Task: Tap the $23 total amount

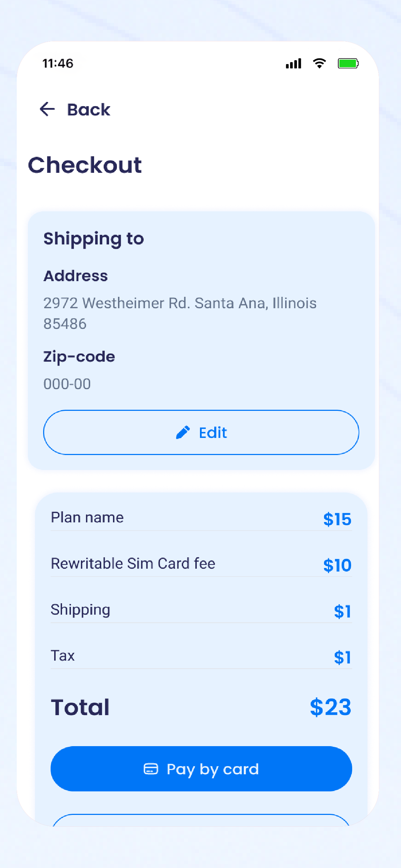Action: [330, 707]
